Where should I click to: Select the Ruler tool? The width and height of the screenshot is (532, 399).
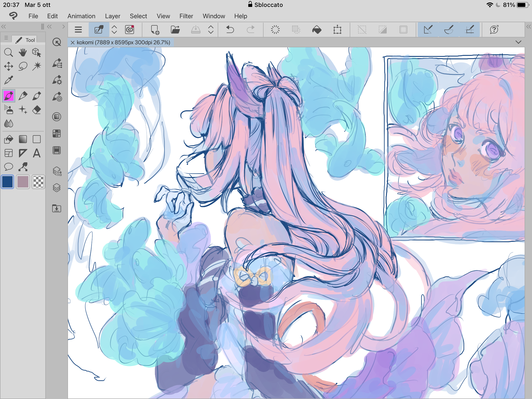pos(23,153)
